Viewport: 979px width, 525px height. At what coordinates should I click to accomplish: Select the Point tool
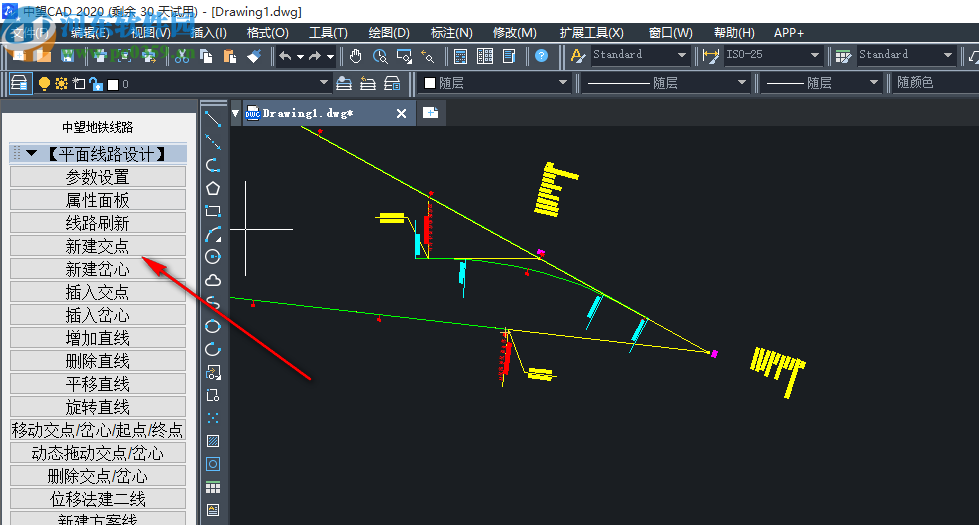213,418
